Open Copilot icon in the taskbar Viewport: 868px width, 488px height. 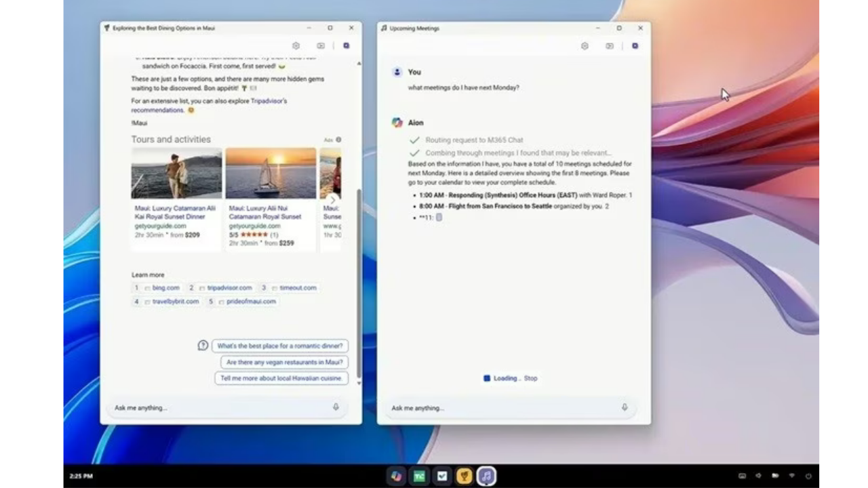point(396,476)
